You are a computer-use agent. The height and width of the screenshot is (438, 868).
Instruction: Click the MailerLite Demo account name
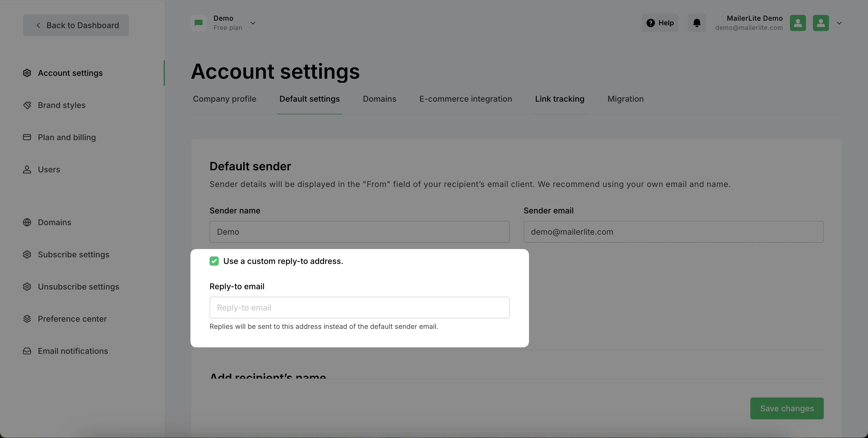point(754,18)
